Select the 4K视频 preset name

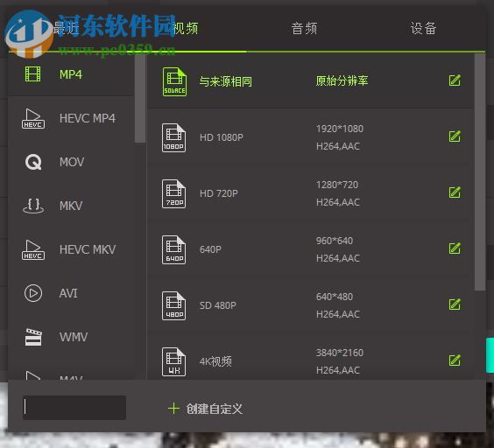click(215, 361)
